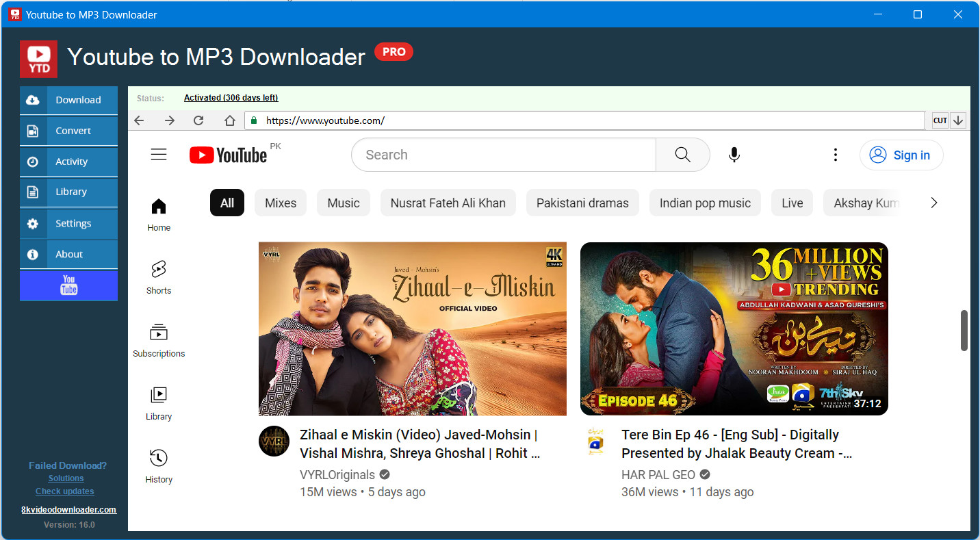980x540 pixels.
Task: Select the Music filter chip
Action: (344, 203)
